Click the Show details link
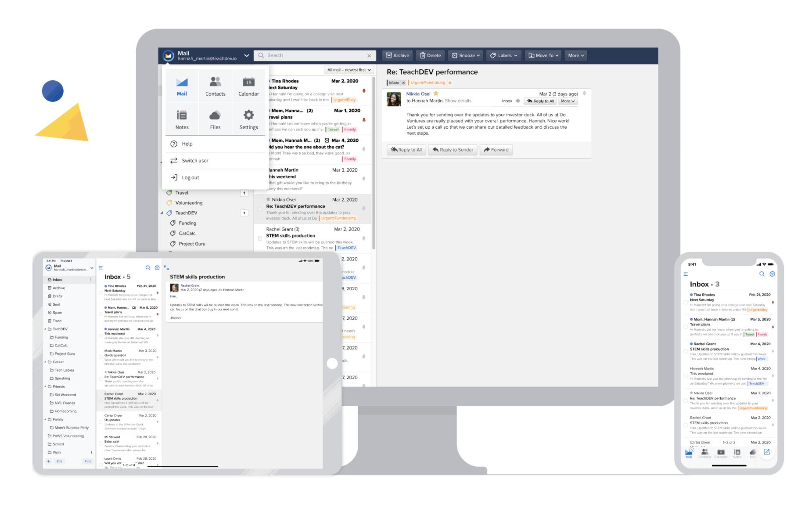This screenshot has width=812, height=505. pos(458,101)
